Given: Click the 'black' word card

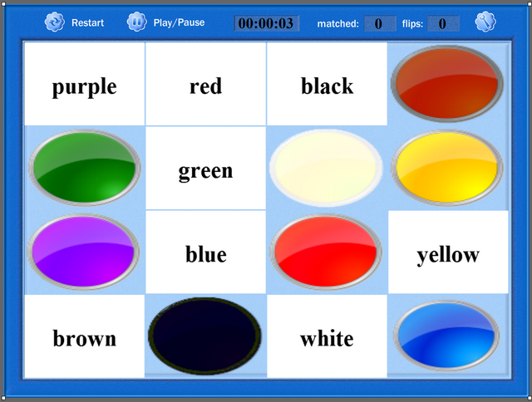Looking at the screenshot, I should coord(327,85).
